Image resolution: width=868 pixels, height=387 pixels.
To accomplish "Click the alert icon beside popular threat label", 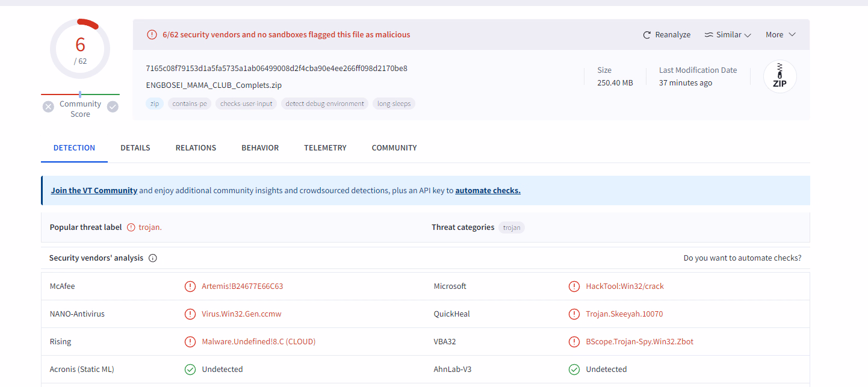I will coord(131,228).
